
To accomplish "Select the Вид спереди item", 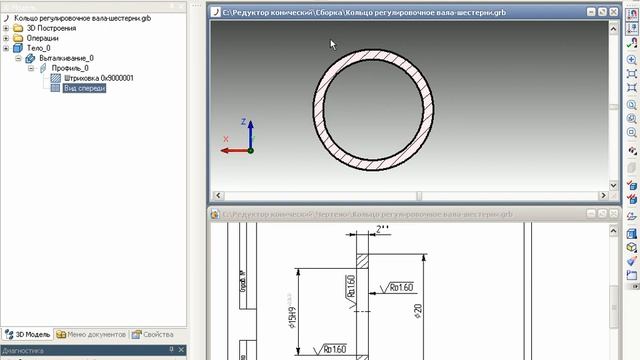I will (84, 88).
